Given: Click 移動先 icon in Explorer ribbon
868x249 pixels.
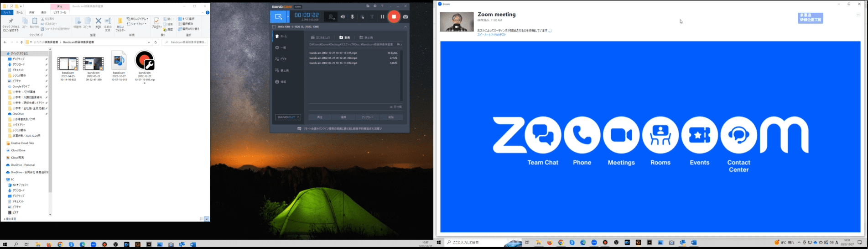Looking at the screenshot, I should (78, 23).
